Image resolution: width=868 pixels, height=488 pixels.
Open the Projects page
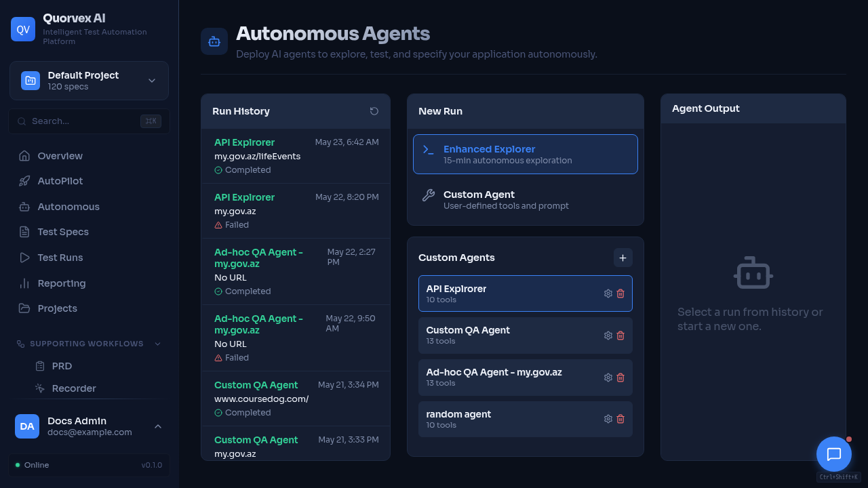[89, 308]
